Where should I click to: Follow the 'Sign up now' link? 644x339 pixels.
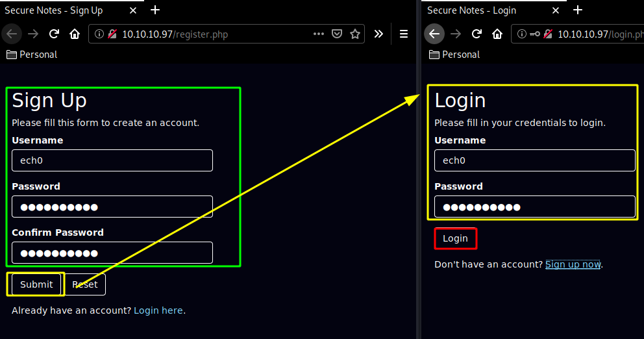click(x=573, y=264)
